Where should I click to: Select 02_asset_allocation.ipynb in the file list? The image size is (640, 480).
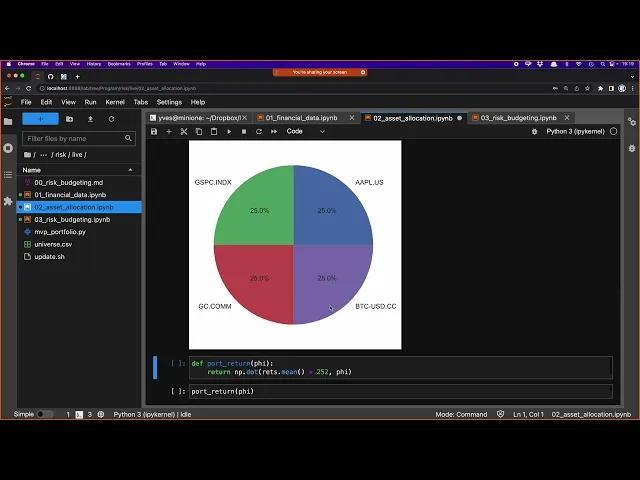click(x=79, y=207)
